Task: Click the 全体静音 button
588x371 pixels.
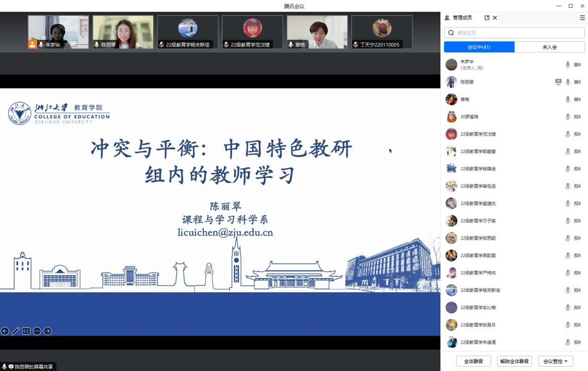Action: [x=473, y=361]
